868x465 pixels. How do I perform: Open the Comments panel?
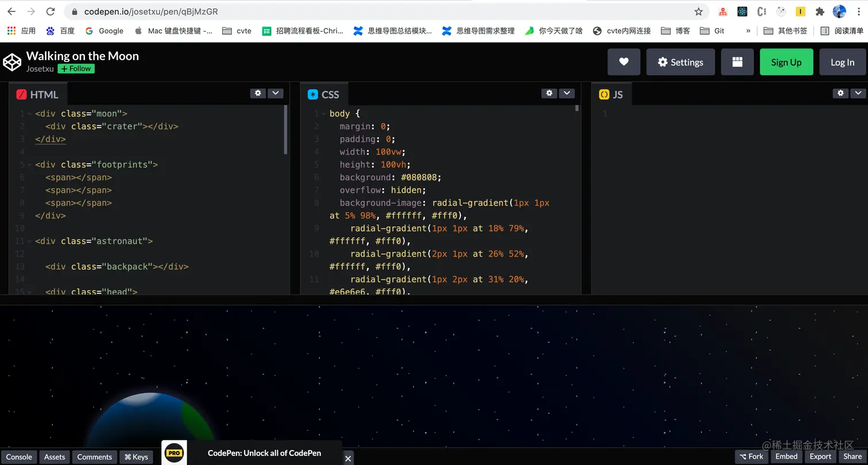pyautogui.click(x=95, y=457)
